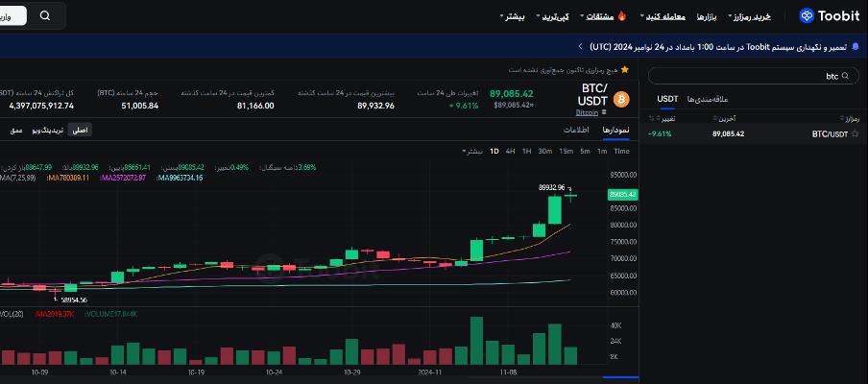This screenshot has width=868, height=384.
Task: Click the announcement banner arrow chevron
Action: pyautogui.click(x=580, y=46)
